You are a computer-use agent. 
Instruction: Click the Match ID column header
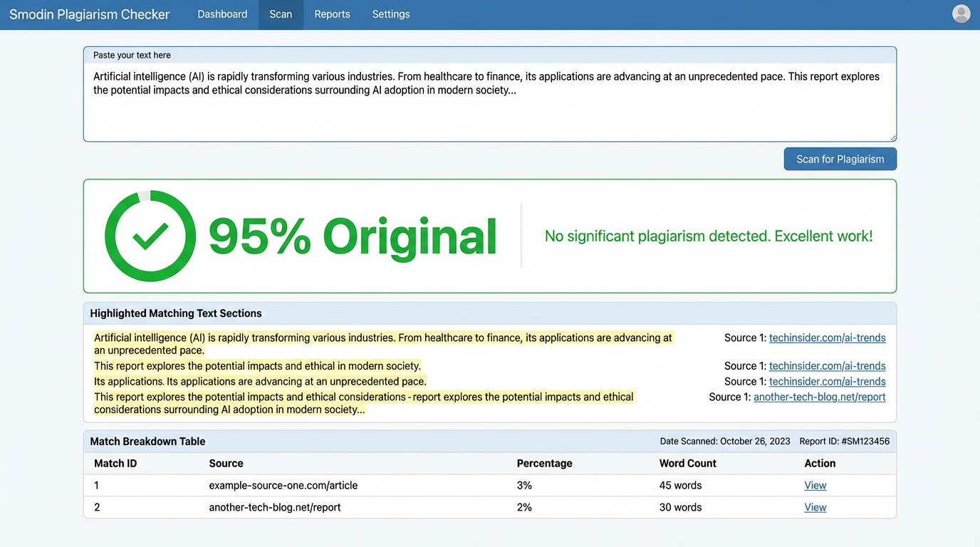coord(115,464)
